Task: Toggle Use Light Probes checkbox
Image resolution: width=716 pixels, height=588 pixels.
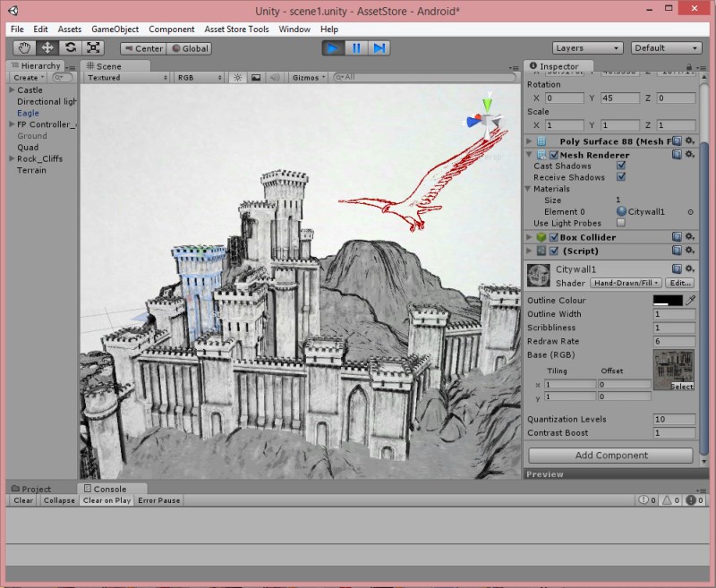Action: click(x=621, y=223)
